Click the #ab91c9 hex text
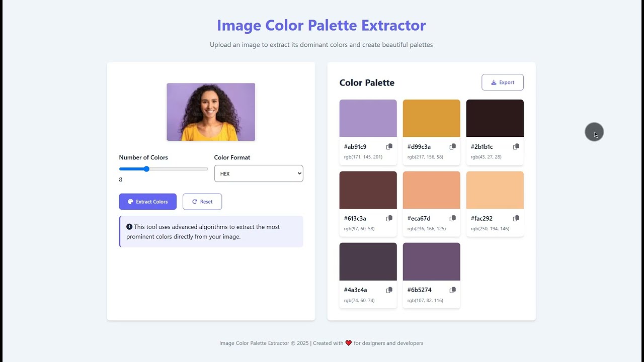 pyautogui.click(x=355, y=147)
